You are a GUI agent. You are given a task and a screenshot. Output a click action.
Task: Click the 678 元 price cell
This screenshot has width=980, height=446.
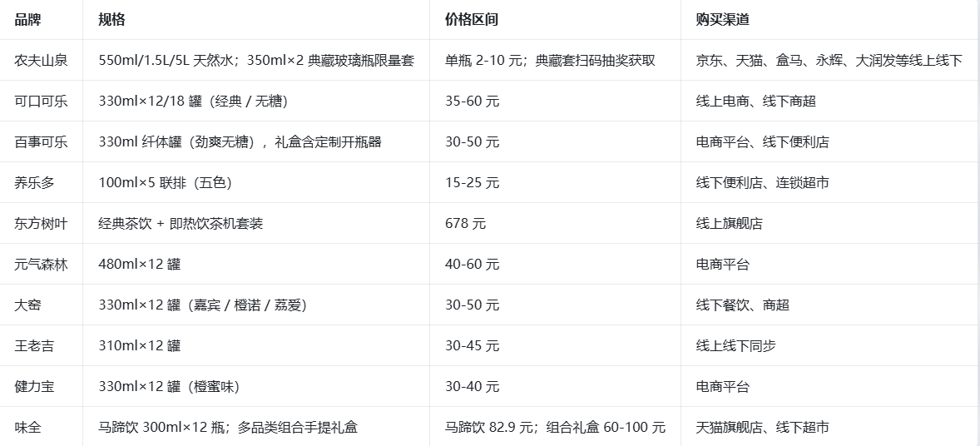click(466, 223)
